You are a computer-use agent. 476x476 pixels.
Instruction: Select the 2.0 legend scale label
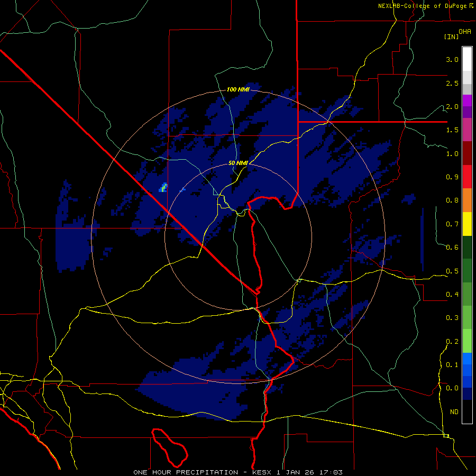(452, 106)
